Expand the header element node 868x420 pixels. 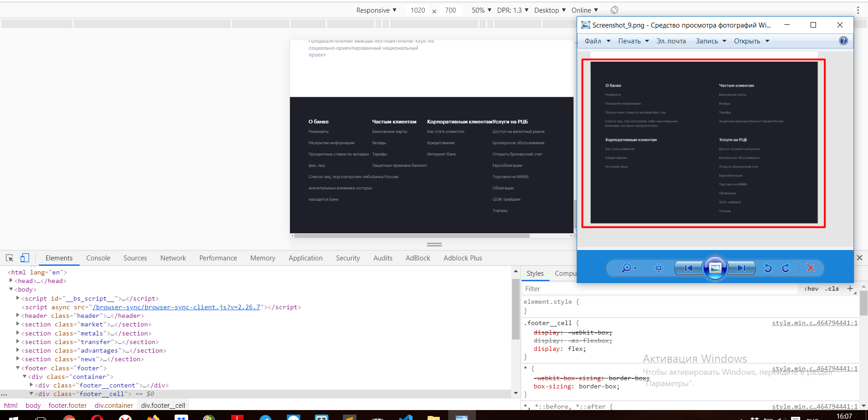(x=18, y=316)
